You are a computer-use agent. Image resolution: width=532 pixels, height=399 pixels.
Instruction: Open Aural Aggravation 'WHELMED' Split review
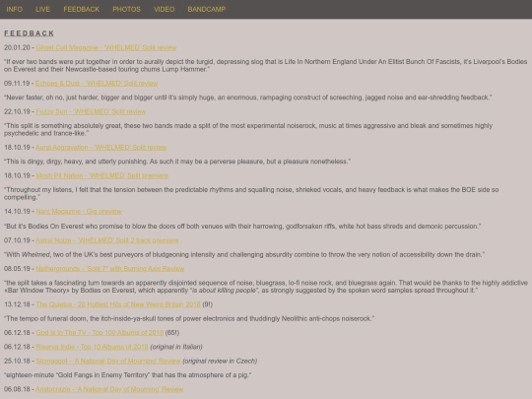pos(101,147)
